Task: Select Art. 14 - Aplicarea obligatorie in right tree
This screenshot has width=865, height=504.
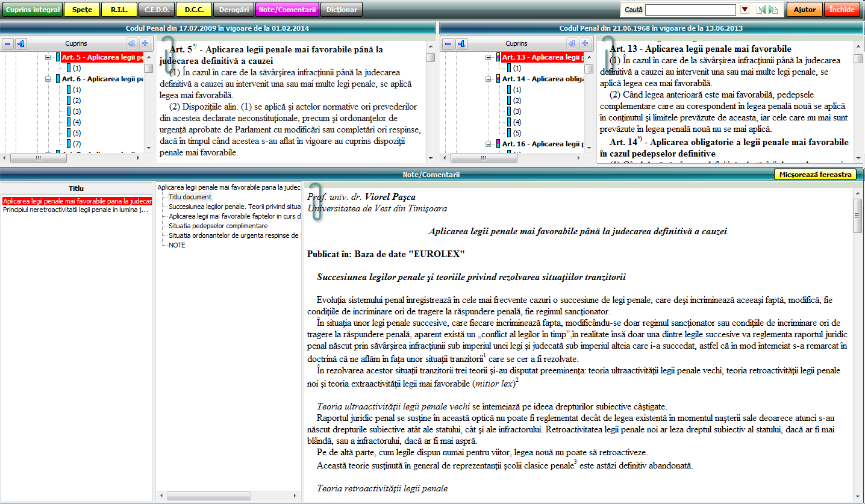Action: [543, 79]
